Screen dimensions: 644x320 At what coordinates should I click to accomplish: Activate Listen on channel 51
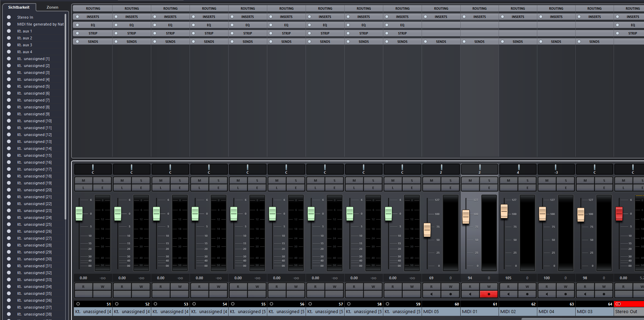point(83,188)
